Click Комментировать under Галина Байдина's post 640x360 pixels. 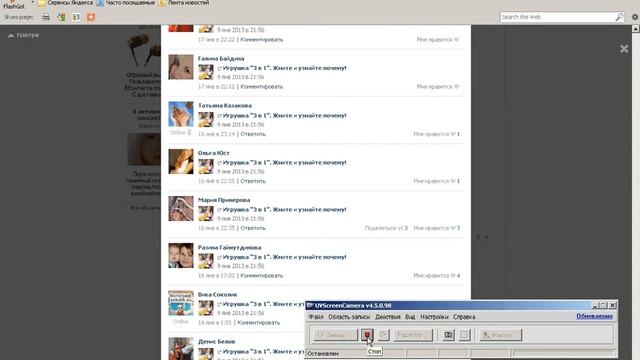tap(262, 87)
